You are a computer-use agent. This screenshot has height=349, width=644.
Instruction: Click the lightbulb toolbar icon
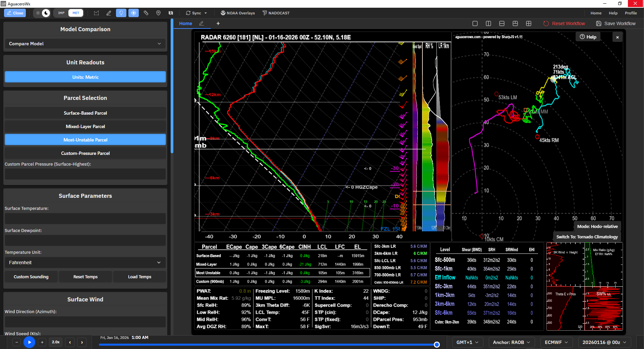(x=121, y=13)
